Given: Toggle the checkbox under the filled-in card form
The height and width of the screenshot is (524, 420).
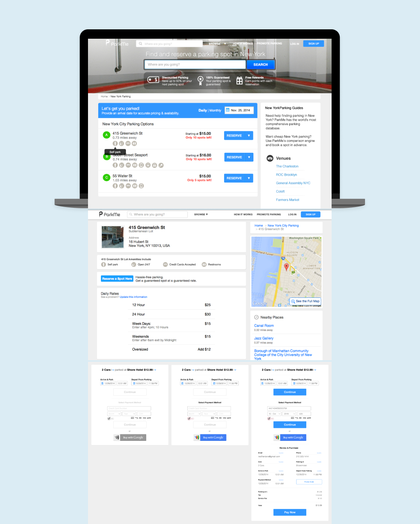Looking at the screenshot, I should tap(269, 418).
